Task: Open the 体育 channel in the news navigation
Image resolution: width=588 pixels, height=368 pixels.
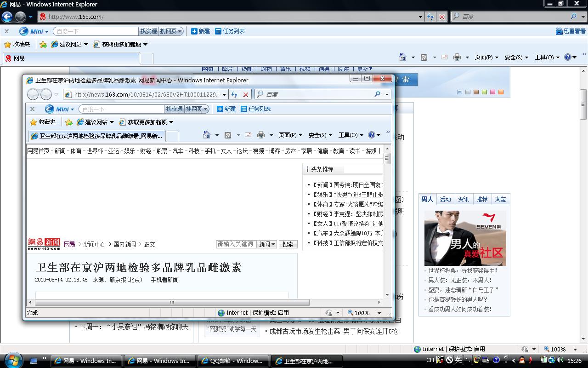Action: 76,151
